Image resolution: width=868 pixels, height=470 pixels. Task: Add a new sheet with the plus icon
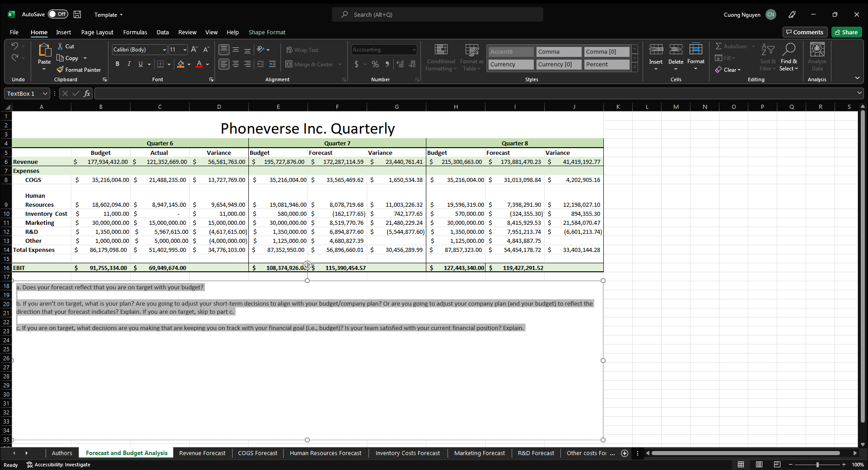pyautogui.click(x=625, y=453)
